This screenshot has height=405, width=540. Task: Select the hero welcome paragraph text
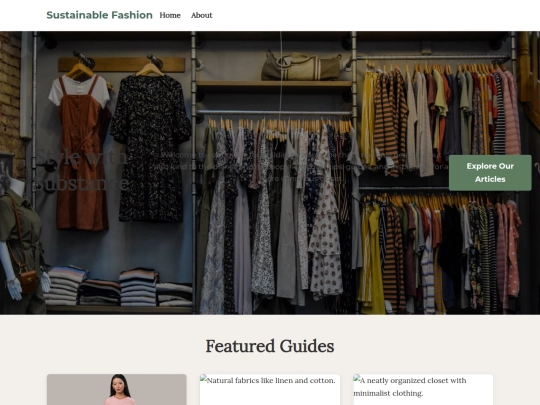pyautogui.click(x=300, y=167)
